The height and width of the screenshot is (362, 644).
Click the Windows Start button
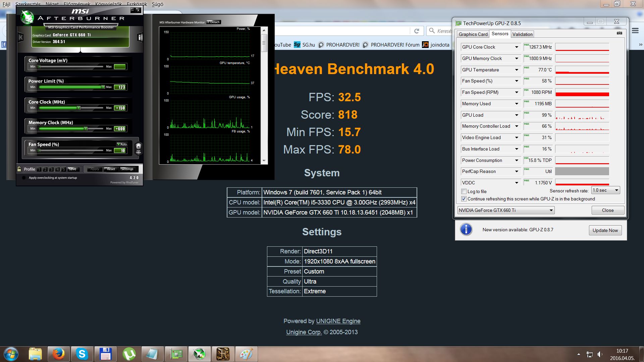11,354
